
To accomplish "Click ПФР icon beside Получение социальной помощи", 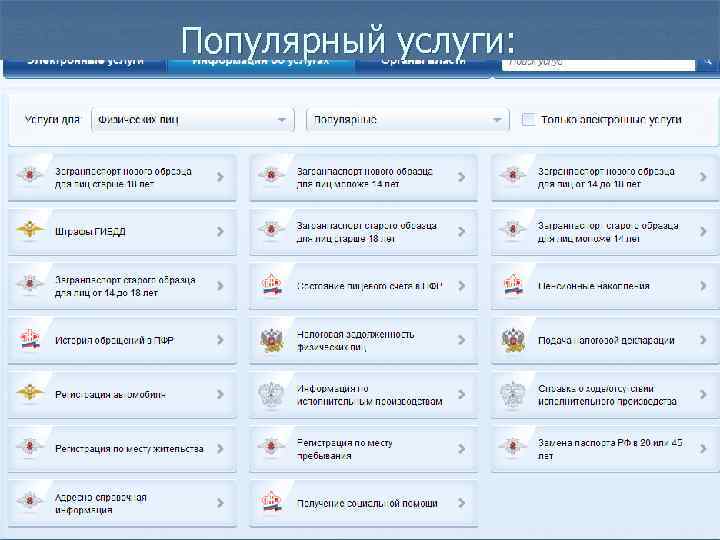I will (x=271, y=502).
